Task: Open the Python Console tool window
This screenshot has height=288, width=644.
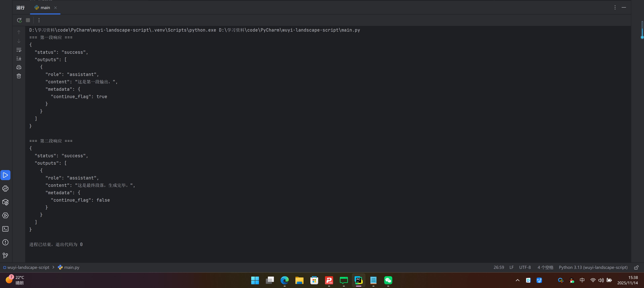Action: 6,189
